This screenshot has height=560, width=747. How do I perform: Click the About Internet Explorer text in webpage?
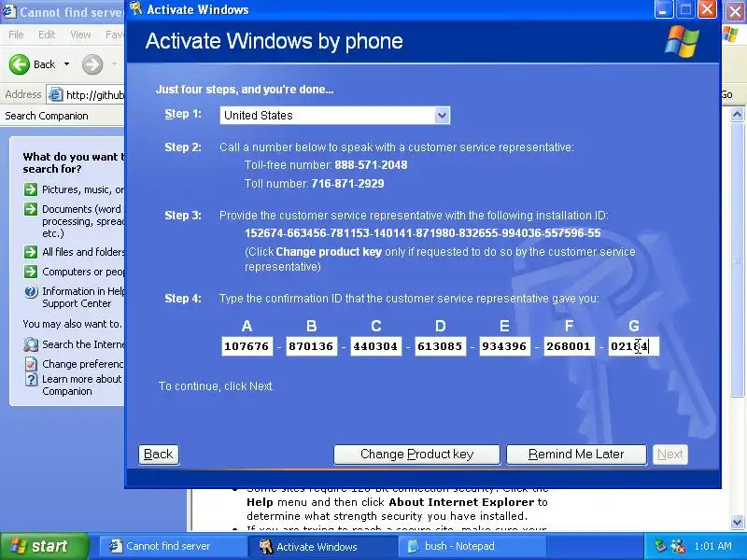pyautogui.click(x=461, y=502)
